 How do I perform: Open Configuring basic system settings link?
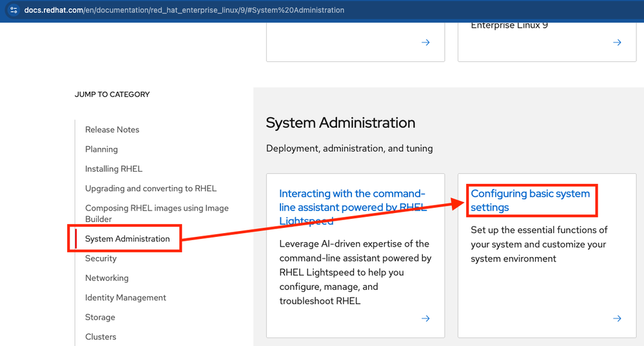530,200
